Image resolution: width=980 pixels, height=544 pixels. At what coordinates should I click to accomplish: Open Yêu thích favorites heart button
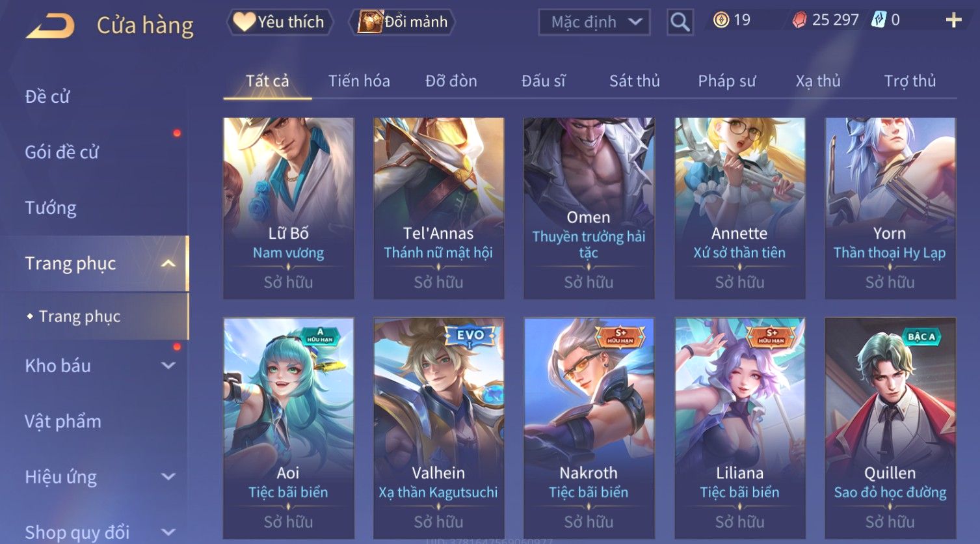click(280, 22)
